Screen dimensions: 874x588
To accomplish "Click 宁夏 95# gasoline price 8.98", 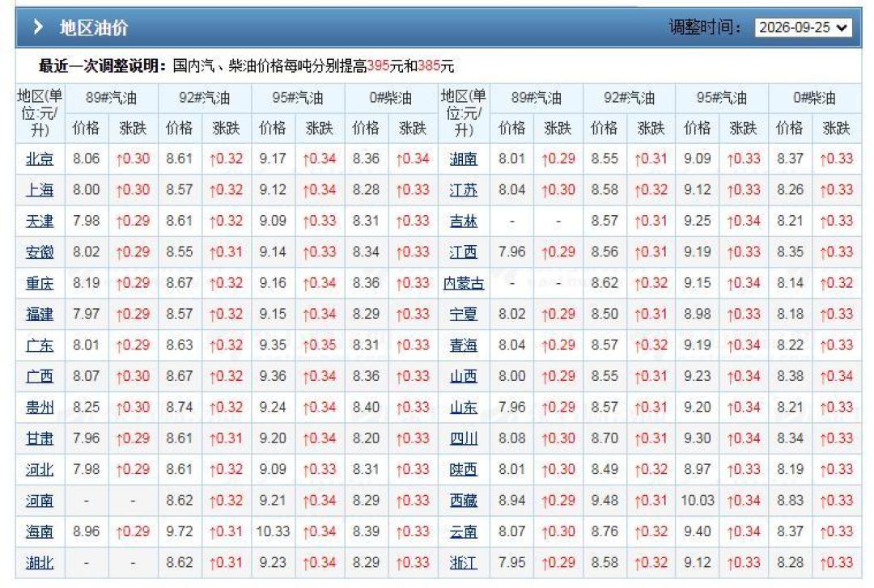I will coord(697,314).
